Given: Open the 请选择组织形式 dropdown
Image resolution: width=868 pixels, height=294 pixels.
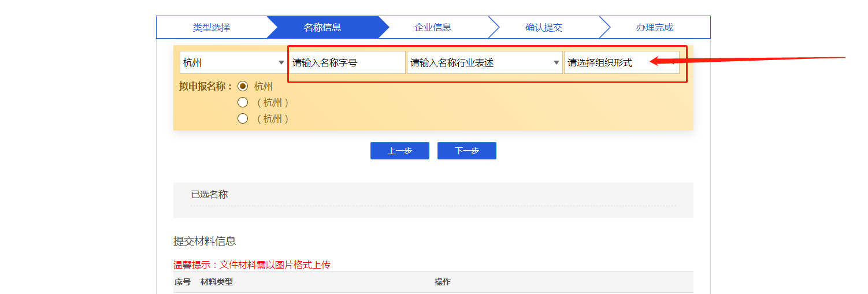Looking at the screenshot, I should [621, 63].
